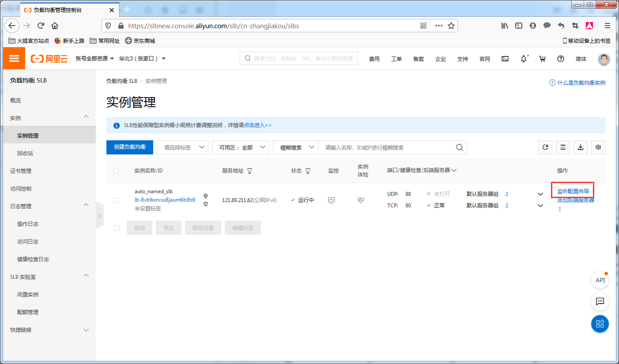Open the shopping cart icon

(x=542, y=59)
